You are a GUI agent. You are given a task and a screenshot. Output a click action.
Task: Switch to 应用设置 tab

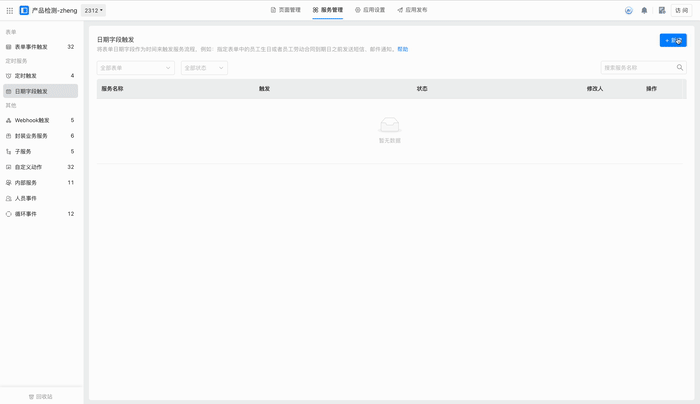[x=370, y=10]
